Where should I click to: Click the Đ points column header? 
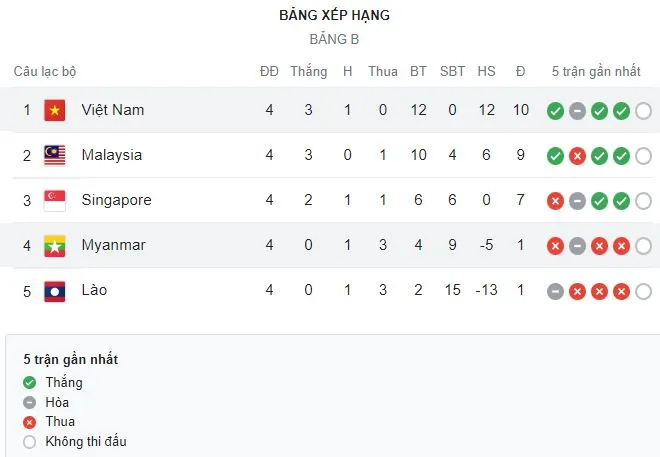tap(520, 72)
